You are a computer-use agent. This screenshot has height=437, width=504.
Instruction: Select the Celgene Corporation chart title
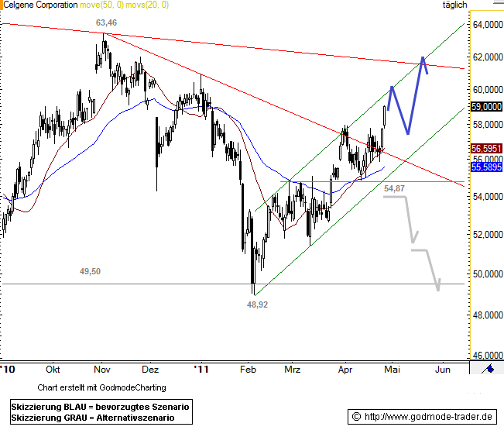coord(39,5)
